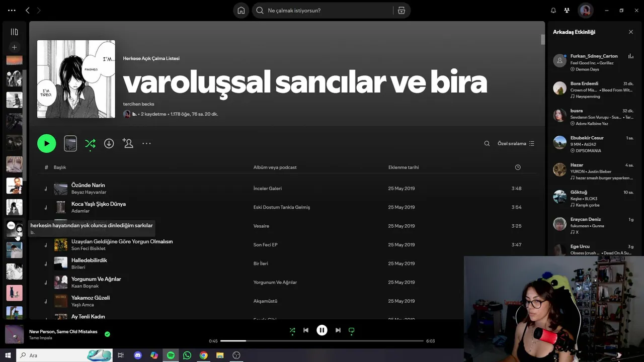Image resolution: width=644 pixels, height=362 pixels.
Task: Open the Windows Start menu
Action: (x=8, y=355)
